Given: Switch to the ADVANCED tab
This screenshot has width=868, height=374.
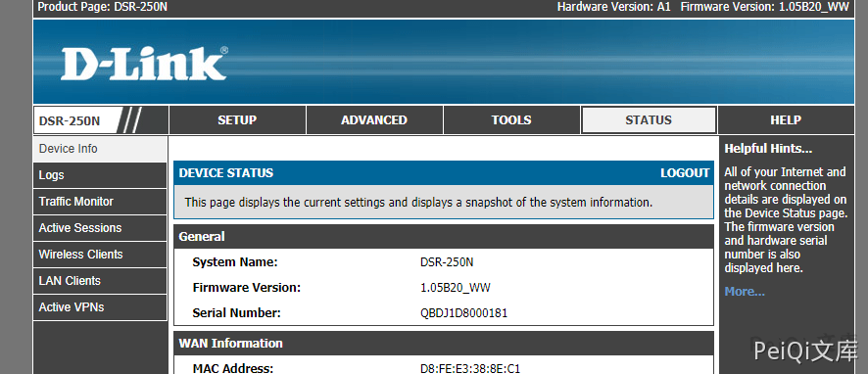Looking at the screenshot, I should [374, 120].
